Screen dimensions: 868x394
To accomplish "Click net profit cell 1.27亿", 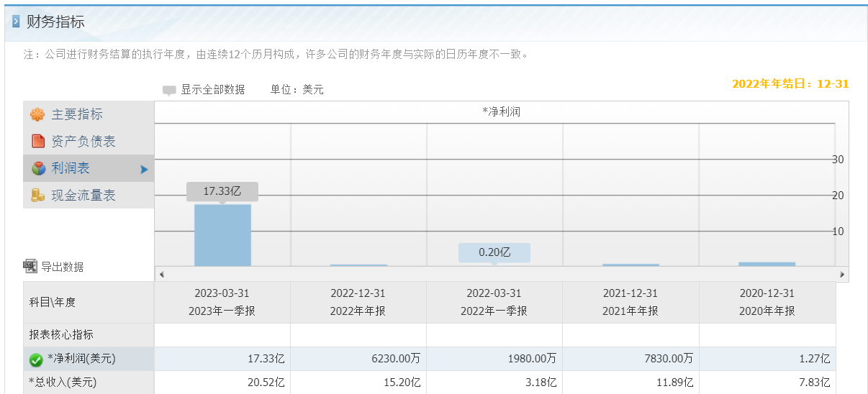I will pos(767,359).
